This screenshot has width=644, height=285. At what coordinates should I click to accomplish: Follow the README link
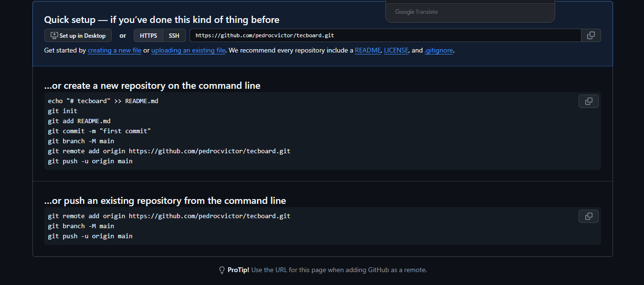pyautogui.click(x=368, y=50)
